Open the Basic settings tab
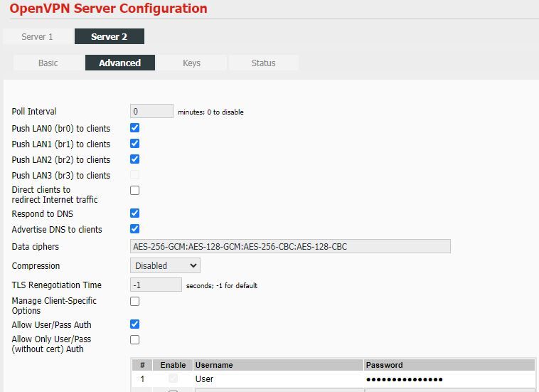 click(x=48, y=63)
